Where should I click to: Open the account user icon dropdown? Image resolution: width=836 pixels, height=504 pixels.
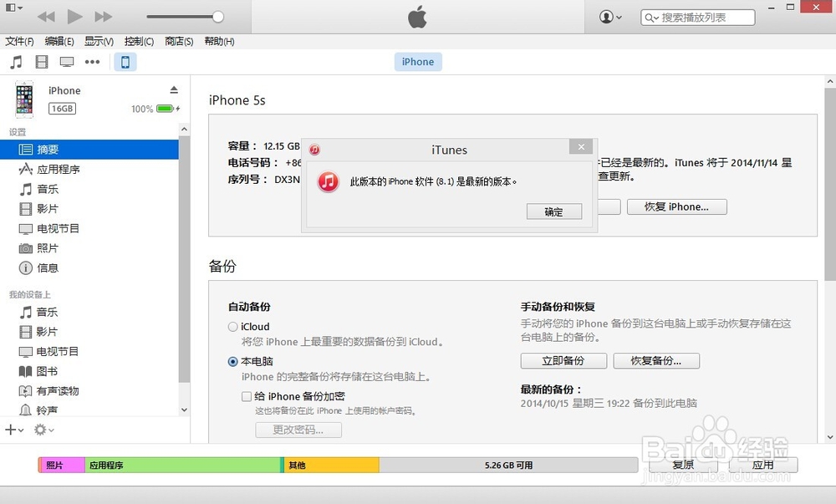[x=610, y=17]
